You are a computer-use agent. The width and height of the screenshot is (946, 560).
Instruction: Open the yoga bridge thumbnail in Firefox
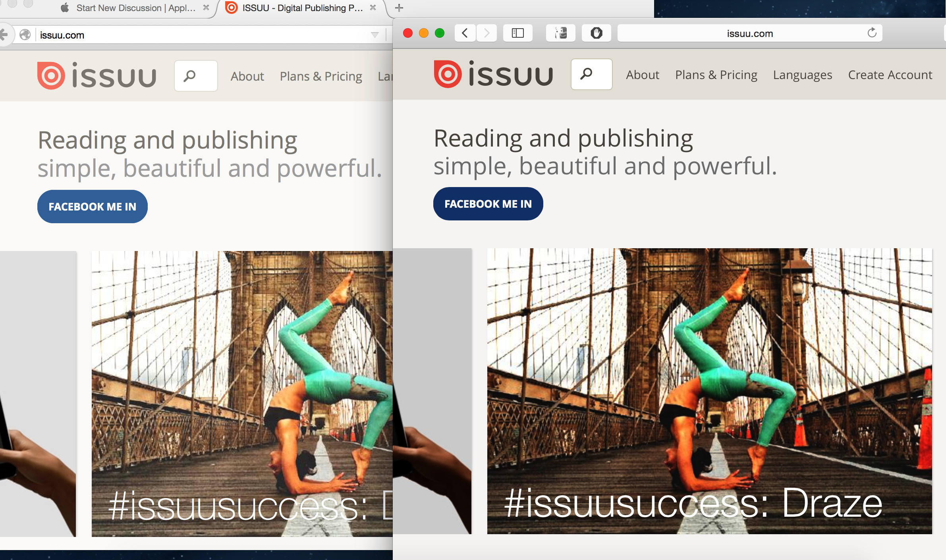[242, 393]
